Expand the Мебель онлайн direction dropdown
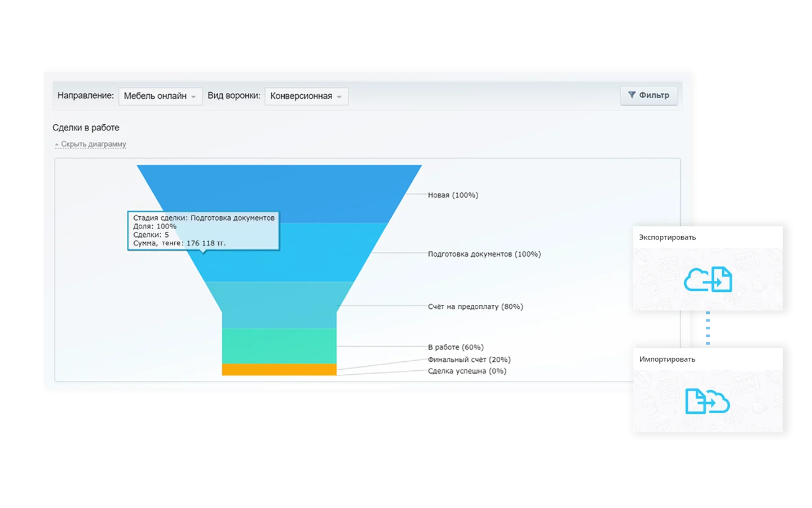 coord(160,96)
